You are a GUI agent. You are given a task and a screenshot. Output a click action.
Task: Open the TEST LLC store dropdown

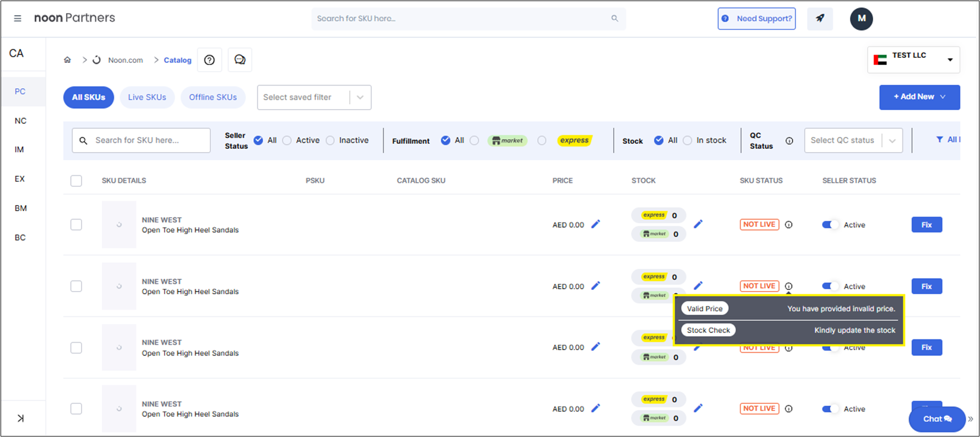click(x=913, y=60)
